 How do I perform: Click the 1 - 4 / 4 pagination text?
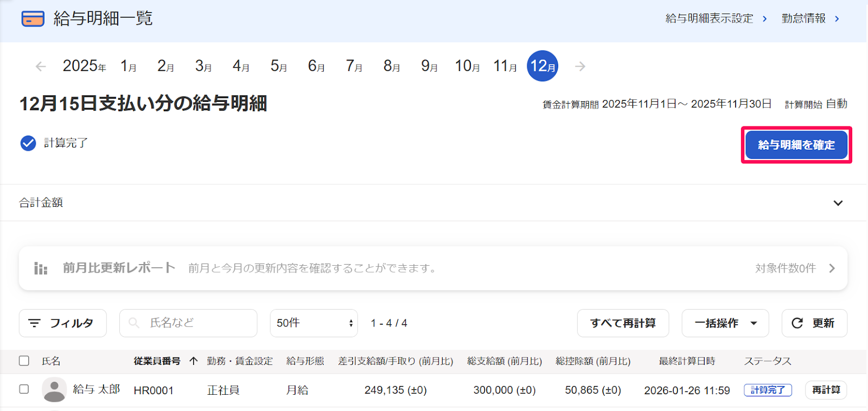(x=389, y=323)
